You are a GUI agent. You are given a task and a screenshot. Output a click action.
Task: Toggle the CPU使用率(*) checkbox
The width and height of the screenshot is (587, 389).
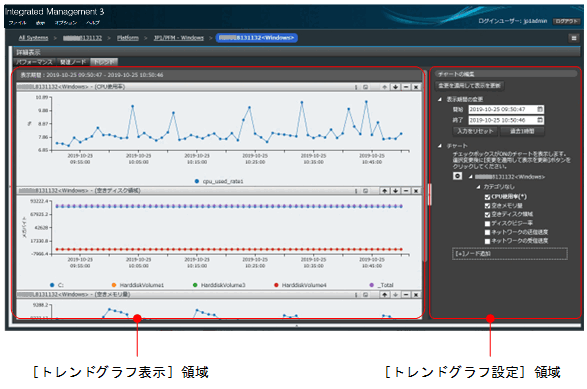click(x=487, y=197)
